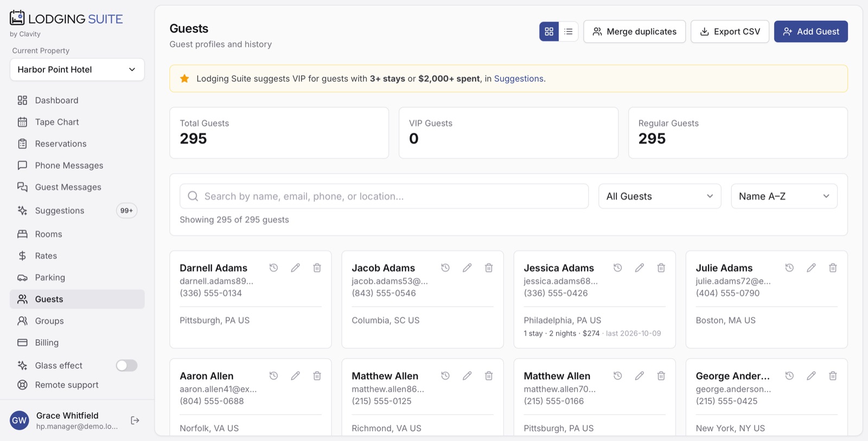Click the star icon in the VIP banner
Image resolution: width=868 pixels, height=441 pixels.
click(184, 79)
